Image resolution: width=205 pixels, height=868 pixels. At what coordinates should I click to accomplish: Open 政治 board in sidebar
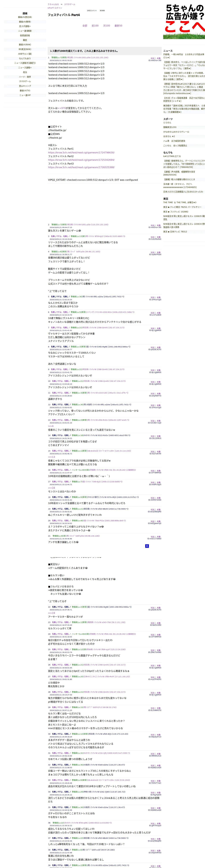25,72
